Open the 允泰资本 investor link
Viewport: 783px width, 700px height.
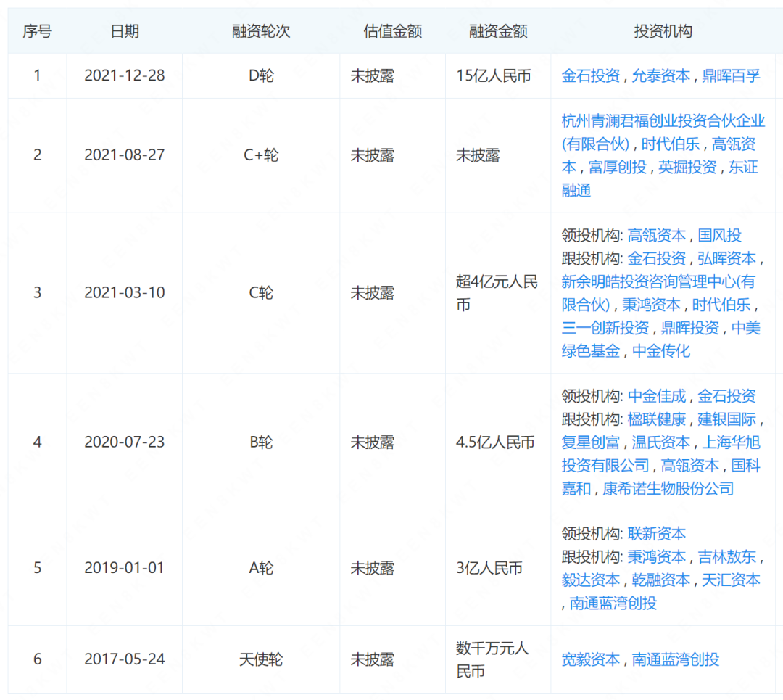tap(660, 76)
